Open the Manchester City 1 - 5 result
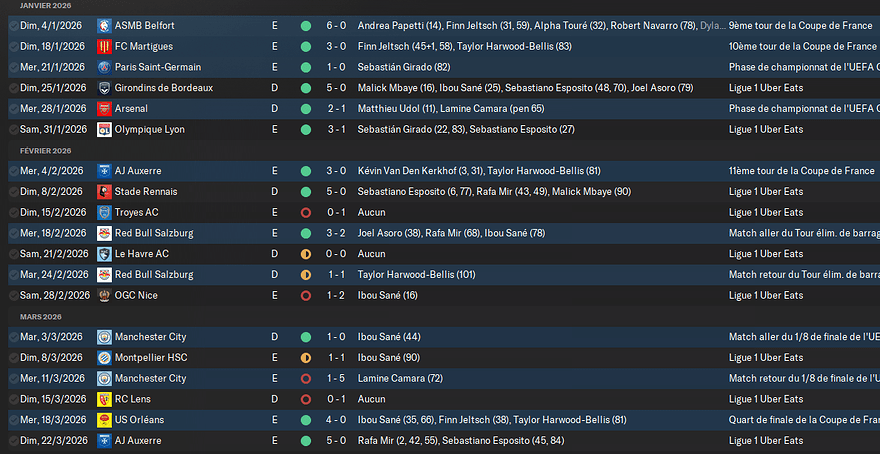 pyautogui.click(x=336, y=379)
